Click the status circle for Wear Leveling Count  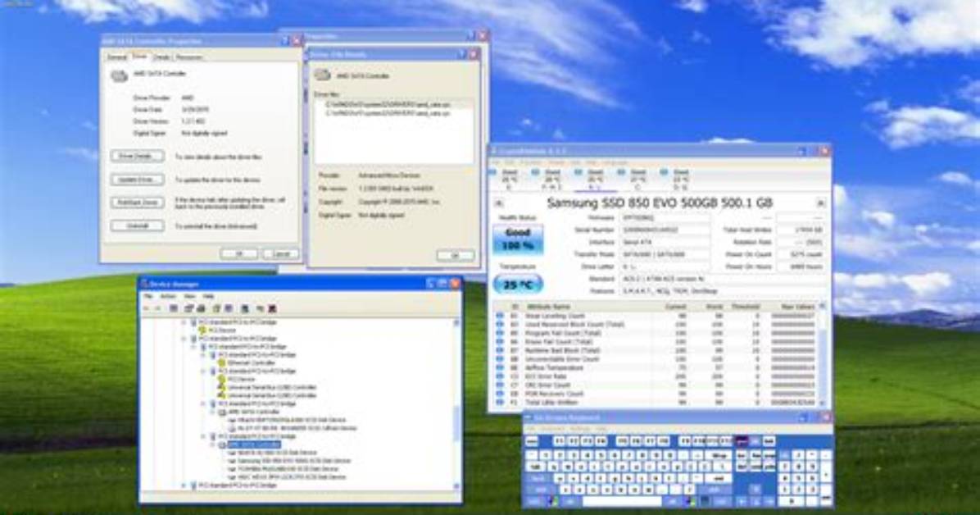[x=499, y=316]
